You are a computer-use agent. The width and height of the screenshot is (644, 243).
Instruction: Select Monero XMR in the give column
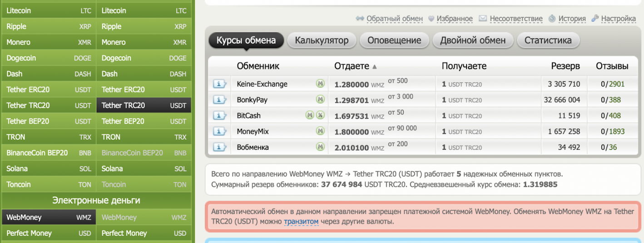pyautogui.click(x=49, y=42)
